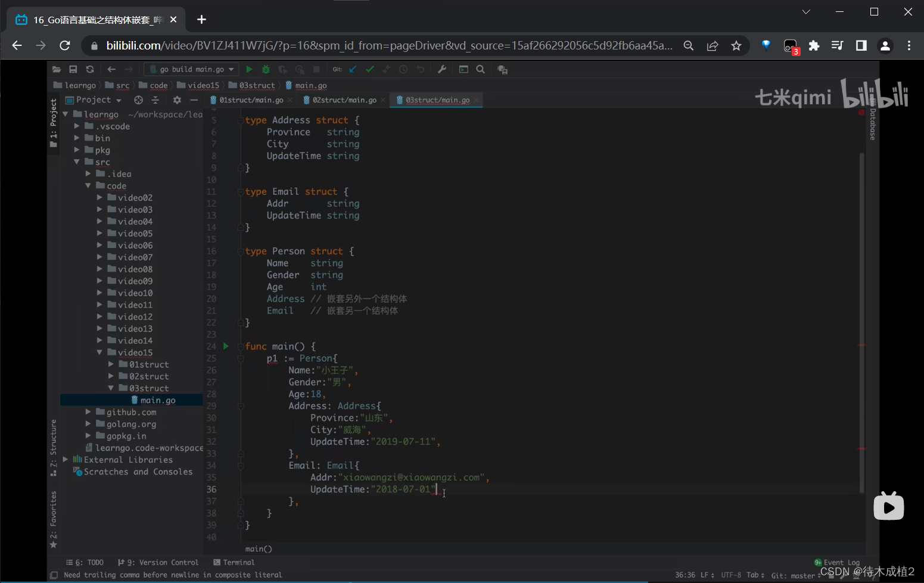Click the Git Show History clock icon
Screen dimensions: 924x583
pos(403,70)
